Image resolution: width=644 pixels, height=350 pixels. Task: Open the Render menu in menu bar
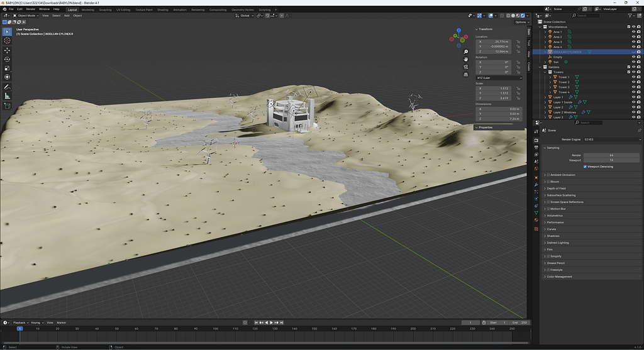[30, 9]
